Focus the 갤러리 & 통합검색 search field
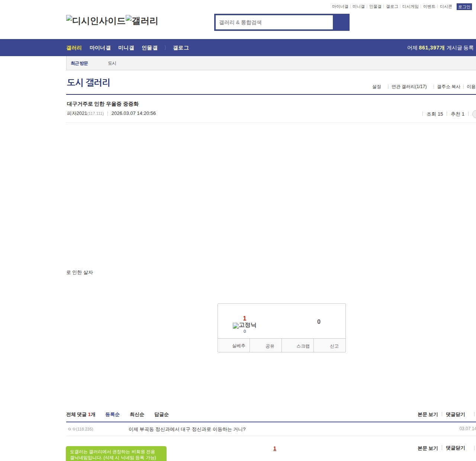Image resolution: width=476 pixels, height=461 pixels. click(274, 22)
